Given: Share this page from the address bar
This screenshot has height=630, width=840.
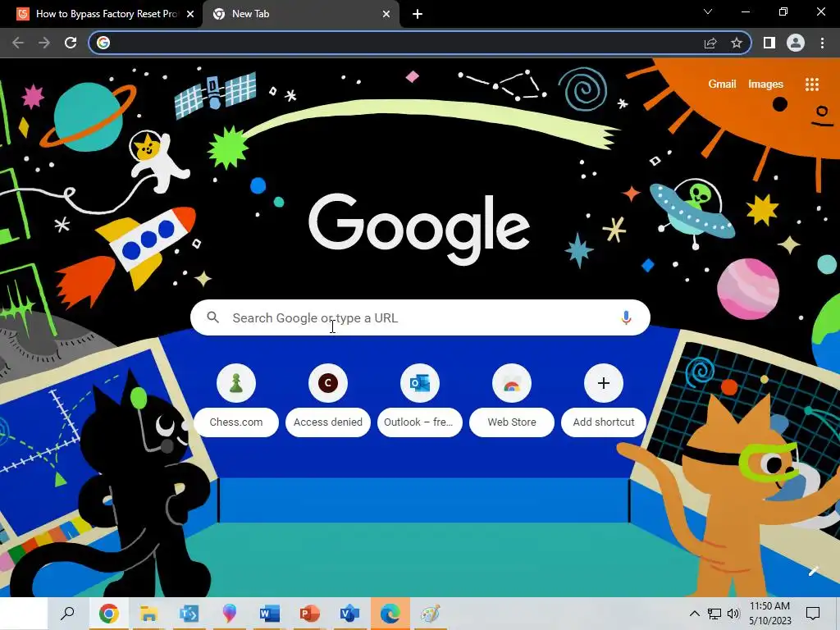Looking at the screenshot, I should point(710,43).
